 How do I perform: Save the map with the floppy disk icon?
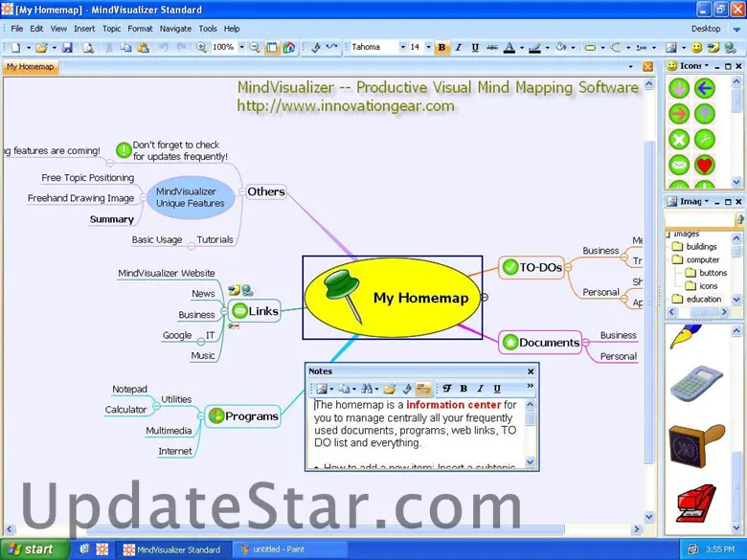coord(67,47)
